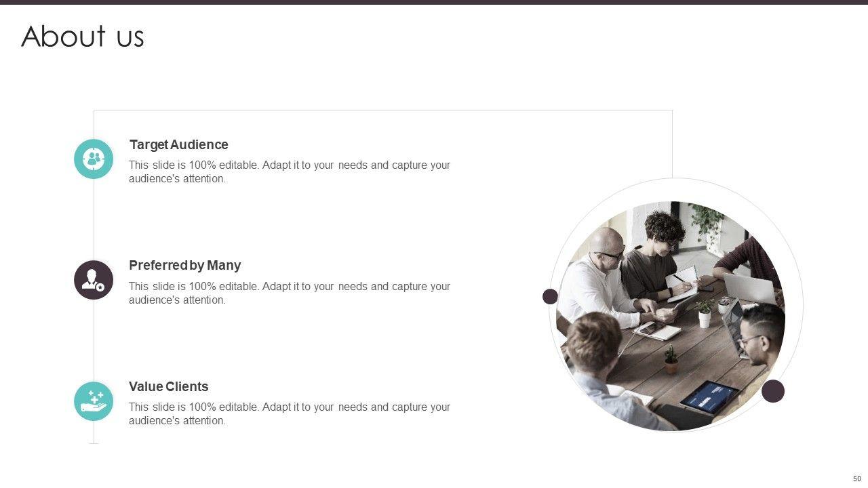Select the "Preferred by Many" heading
The image size is (868, 488).
185,266
